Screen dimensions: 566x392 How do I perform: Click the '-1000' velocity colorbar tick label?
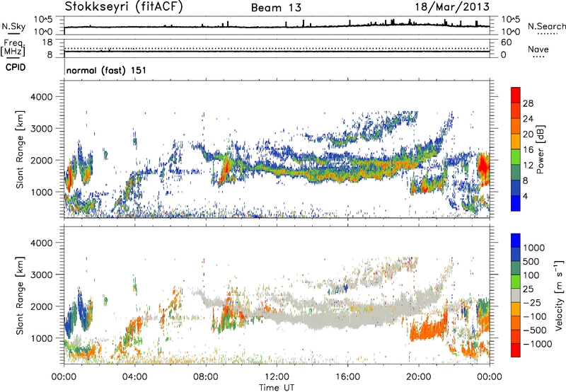(x=538, y=344)
